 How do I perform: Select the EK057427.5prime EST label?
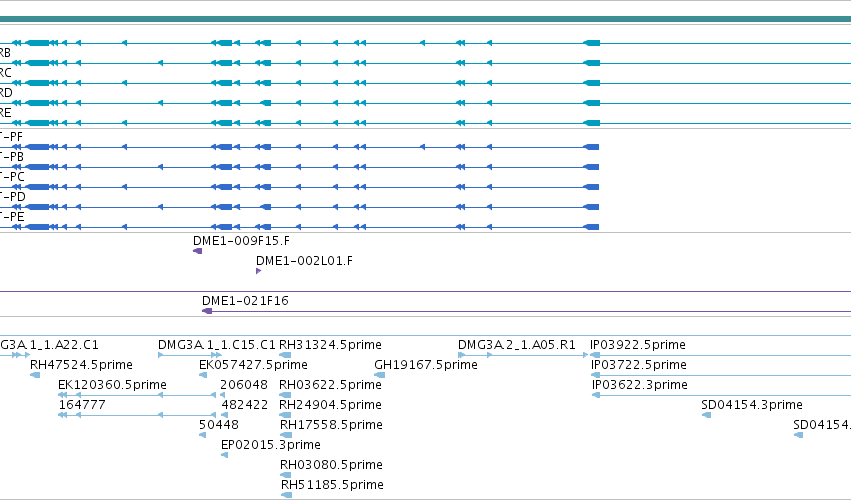tap(253, 365)
